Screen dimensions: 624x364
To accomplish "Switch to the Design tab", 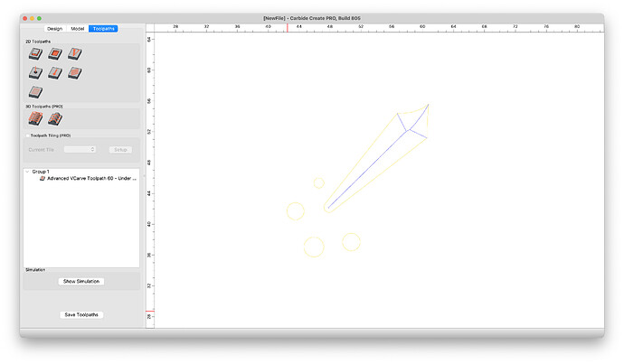I will point(54,28).
